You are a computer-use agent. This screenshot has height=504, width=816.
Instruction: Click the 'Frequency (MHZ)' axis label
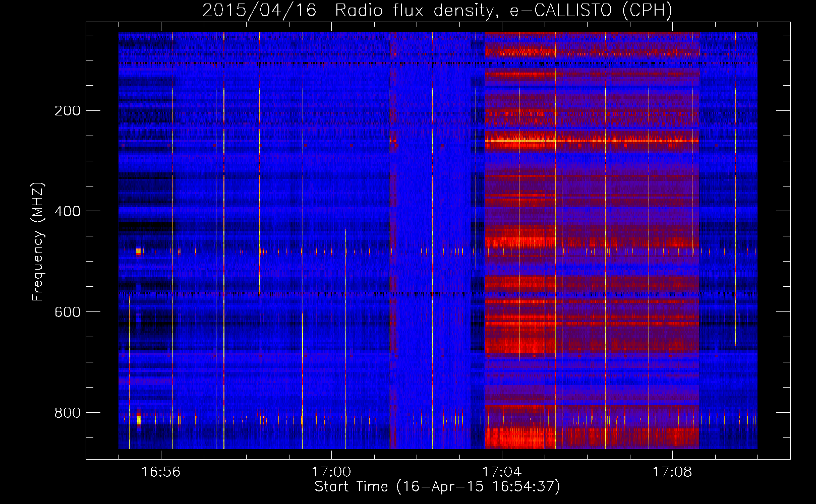tap(38, 242)
